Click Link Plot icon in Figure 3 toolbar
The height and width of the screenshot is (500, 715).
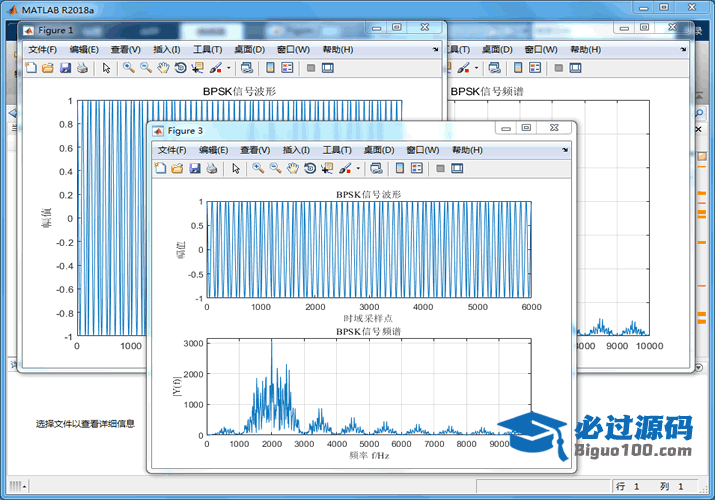[x=376, y=169]
